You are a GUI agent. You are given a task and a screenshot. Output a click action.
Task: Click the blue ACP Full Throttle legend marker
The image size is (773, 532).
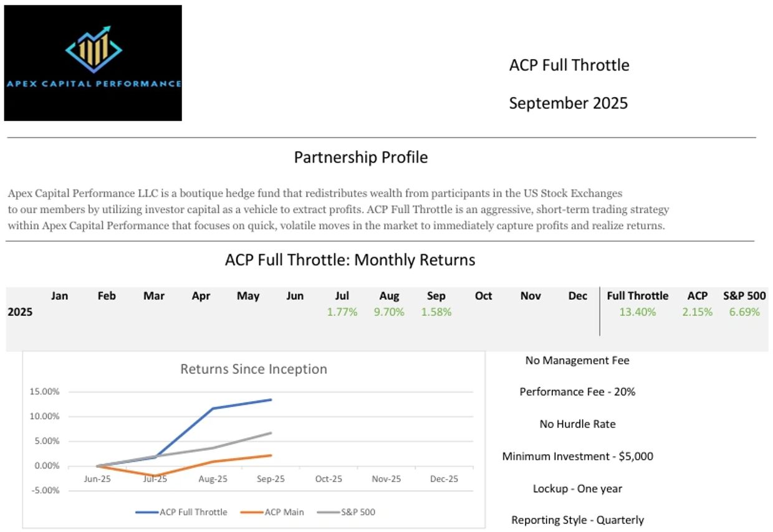146,512
